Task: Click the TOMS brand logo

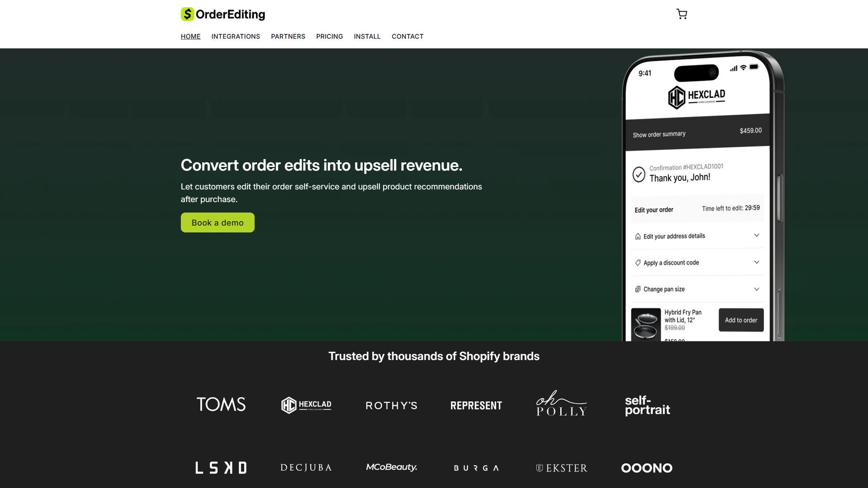Action: pos(220,404)
